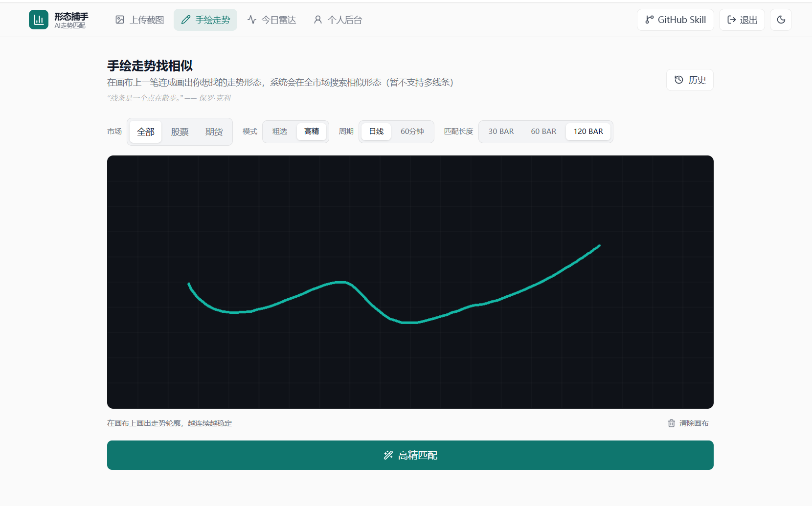812x506 pixels.
Task: Switch mode to 粗选
Action: click(x=280, y=132)
